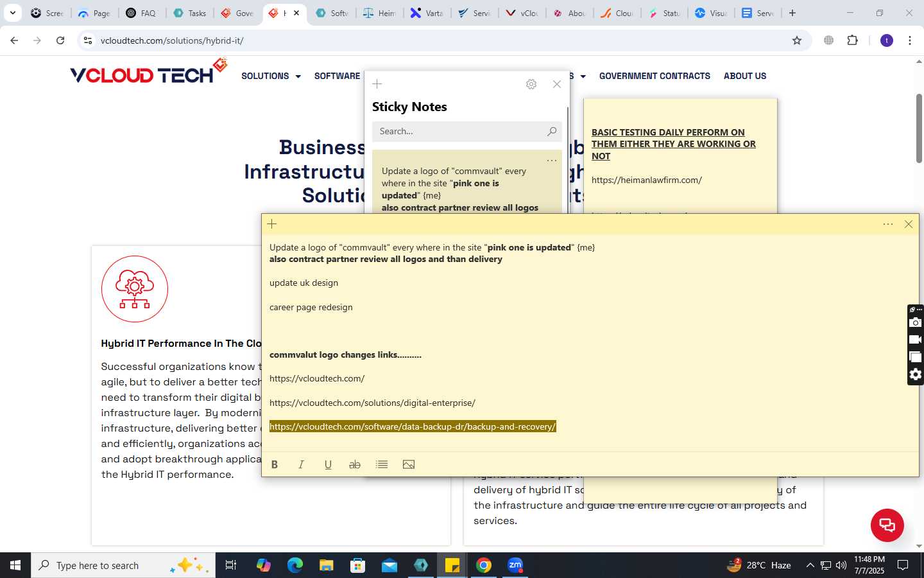Viewport: 924px width, 578px height.
Task: Open notification center in taskbar
Action: (x=903, y=565)
